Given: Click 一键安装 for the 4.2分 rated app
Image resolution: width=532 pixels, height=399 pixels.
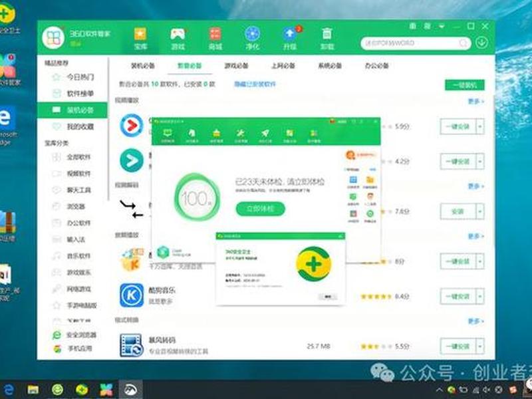Looking at the screenshot, I should click(x=458, y=161).
